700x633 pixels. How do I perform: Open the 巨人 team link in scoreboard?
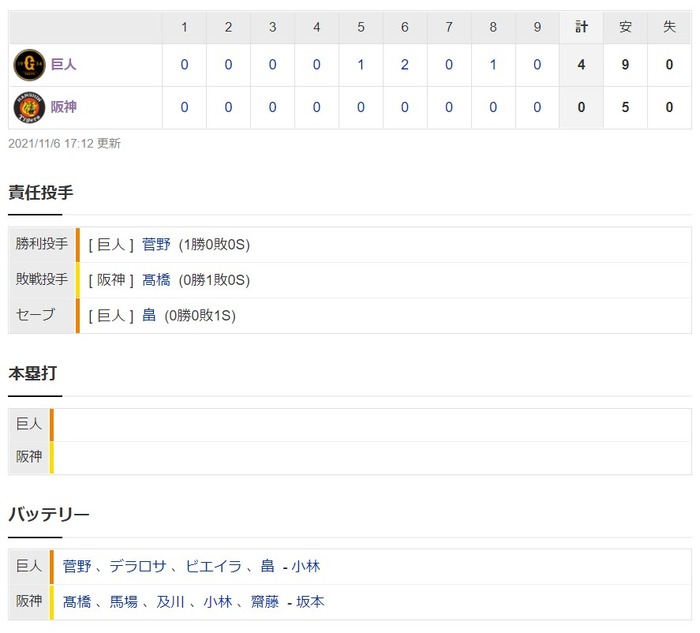(63, 64)
